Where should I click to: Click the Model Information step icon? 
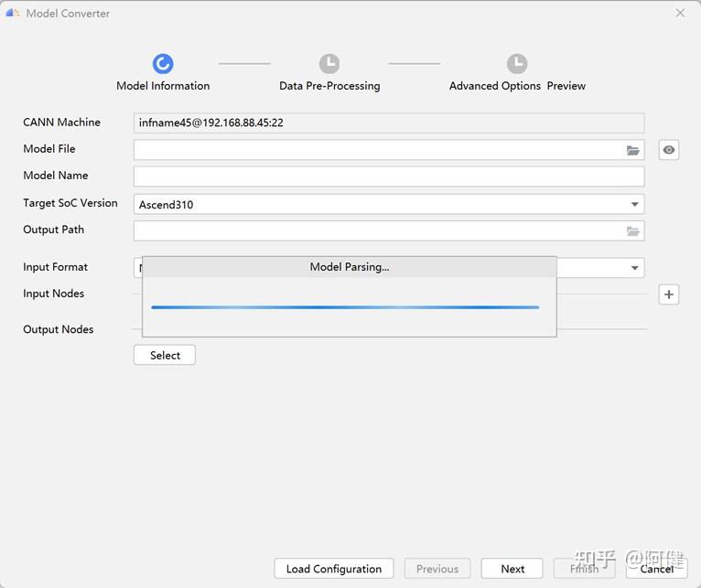(163, 63)
